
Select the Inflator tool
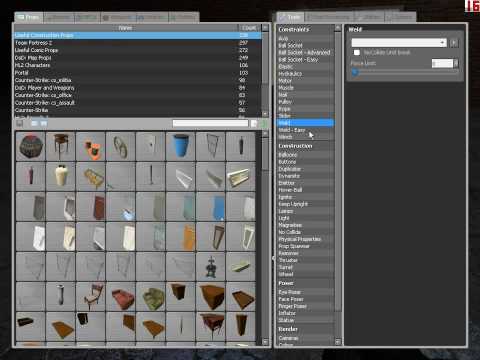305,313
